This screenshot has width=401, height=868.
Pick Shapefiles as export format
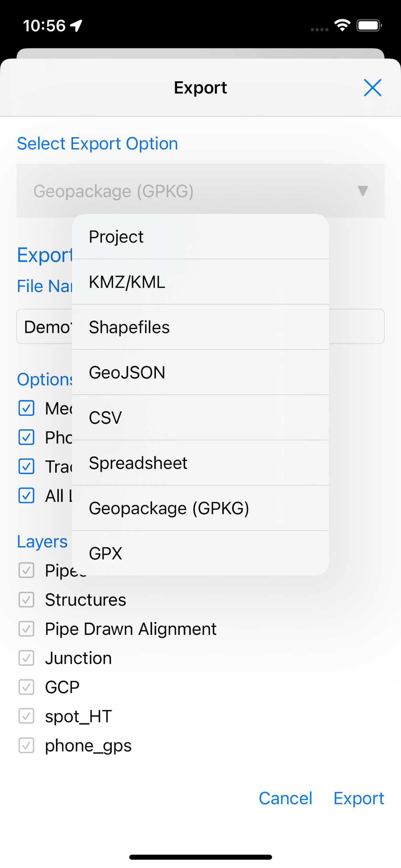point(200,327)
